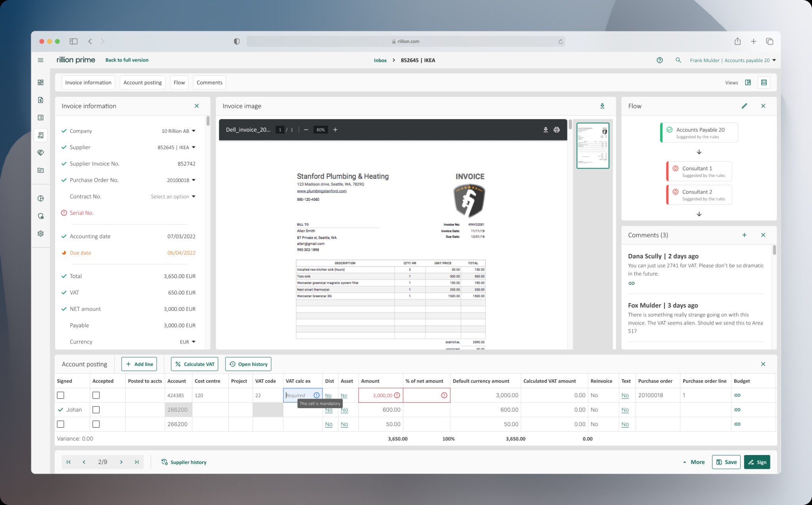This screenshot has height=505, width=812.
Task: Open the Contract No. Select an option dropdown
Action: tap(173, 196)
